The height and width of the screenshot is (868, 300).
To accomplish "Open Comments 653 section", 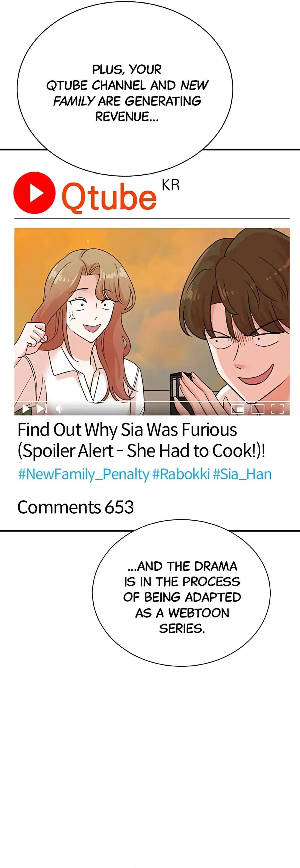I will pyautogui.click(x=76, y=507).
